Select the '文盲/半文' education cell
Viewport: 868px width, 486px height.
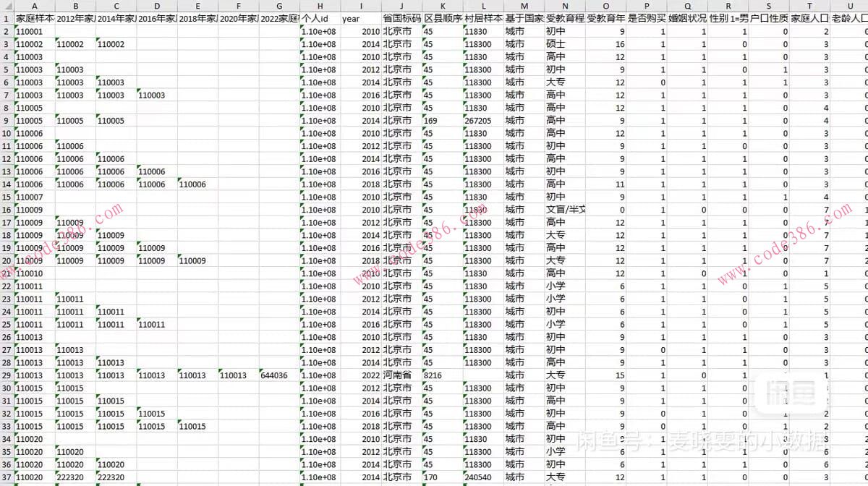[x=565, y=210]
